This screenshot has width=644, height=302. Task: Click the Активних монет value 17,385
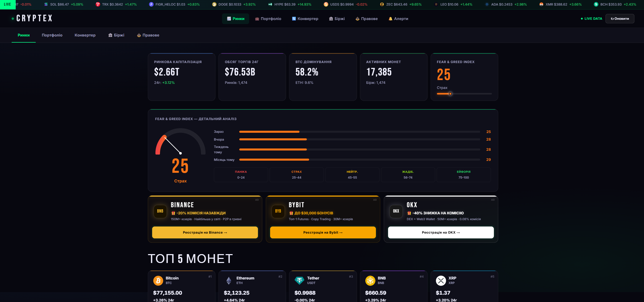click(x=379, y=72)
